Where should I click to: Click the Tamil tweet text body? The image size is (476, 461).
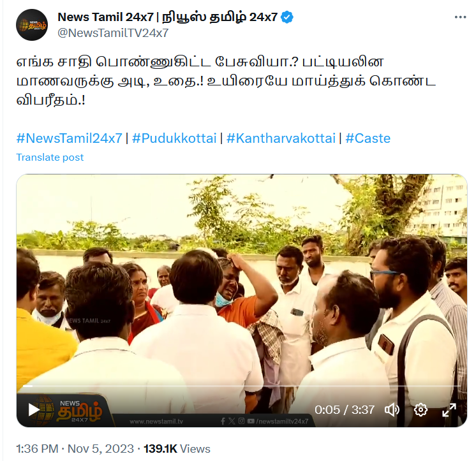(x=226, y=81)
